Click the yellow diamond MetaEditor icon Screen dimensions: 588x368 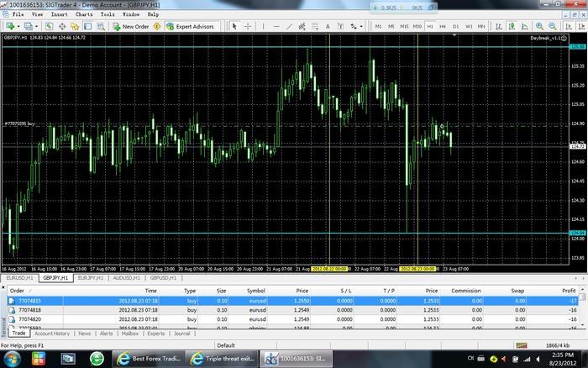[x=157, y=26]
